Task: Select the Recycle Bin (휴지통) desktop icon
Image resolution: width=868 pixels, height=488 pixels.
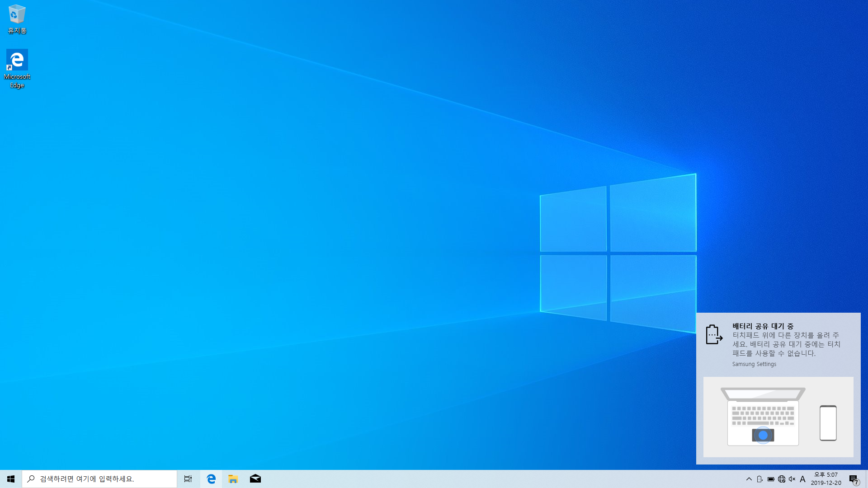Action: (x=17, y=19)
